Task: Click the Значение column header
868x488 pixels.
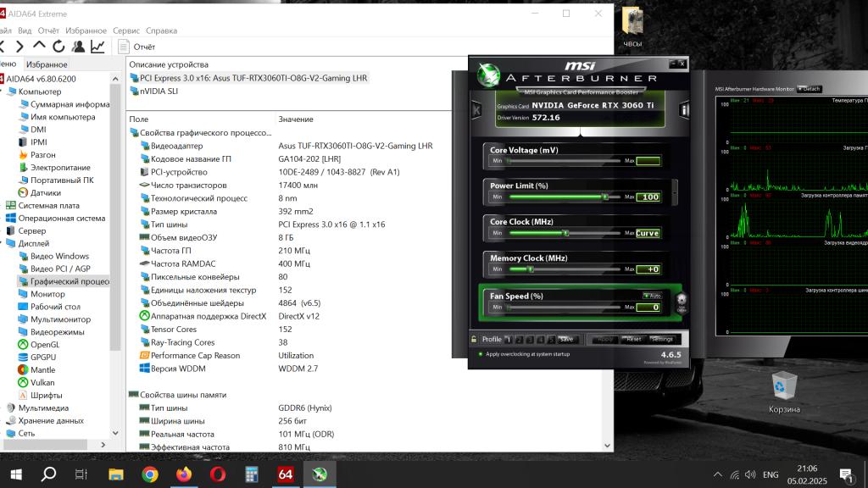Action: tap(296, 119)
